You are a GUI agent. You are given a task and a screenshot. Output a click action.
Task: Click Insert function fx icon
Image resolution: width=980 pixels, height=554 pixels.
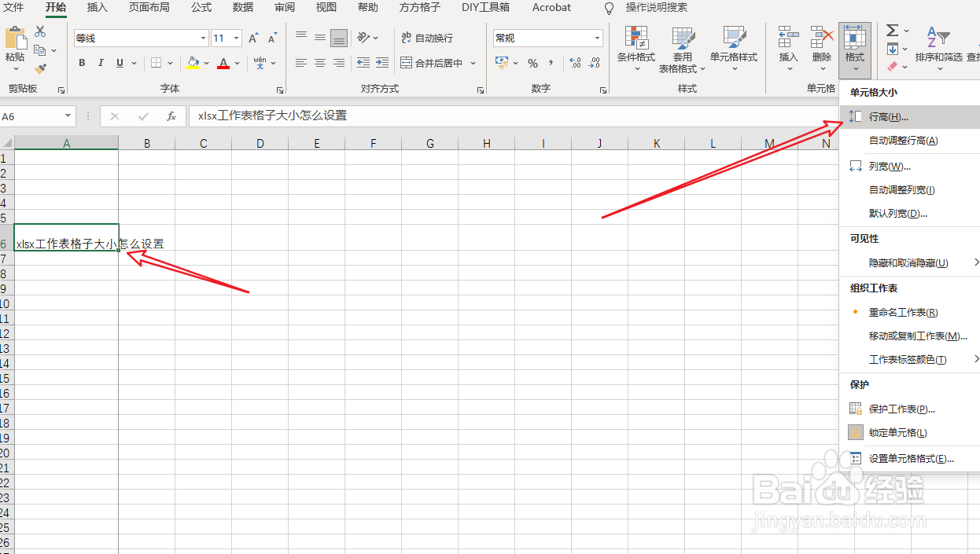[x=171, y=116]
